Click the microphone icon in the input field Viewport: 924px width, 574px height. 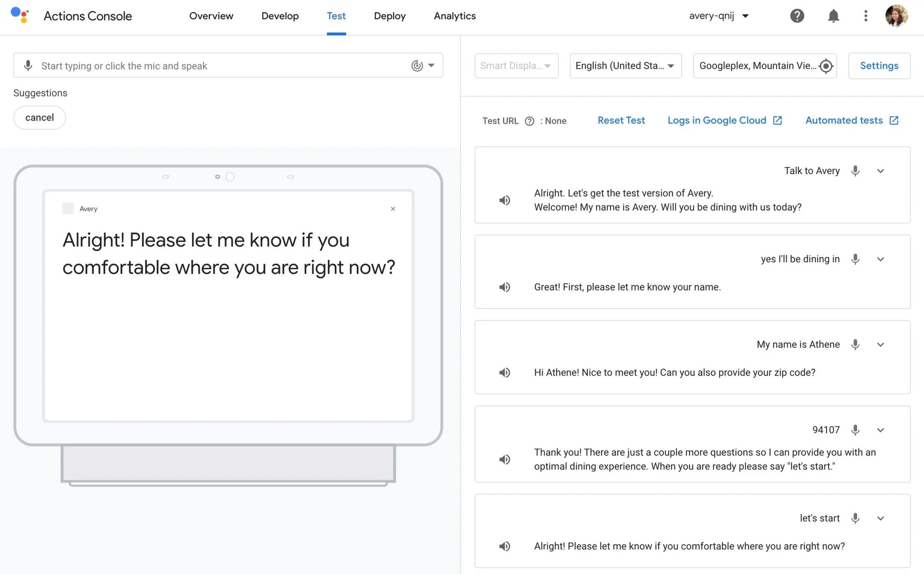[28, 66]
